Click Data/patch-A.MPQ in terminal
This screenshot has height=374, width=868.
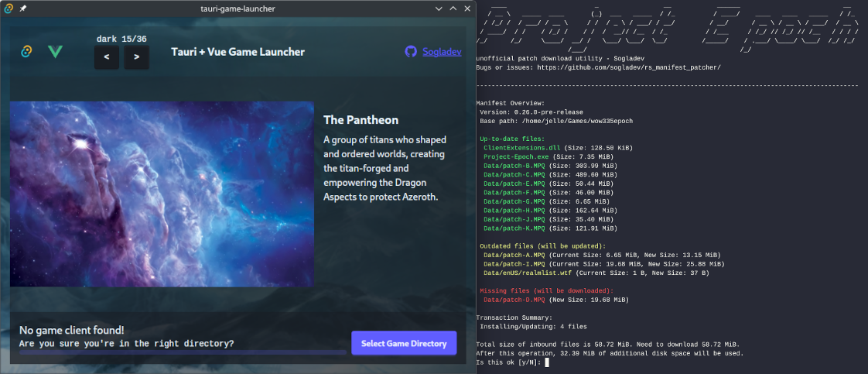(514, 255)
